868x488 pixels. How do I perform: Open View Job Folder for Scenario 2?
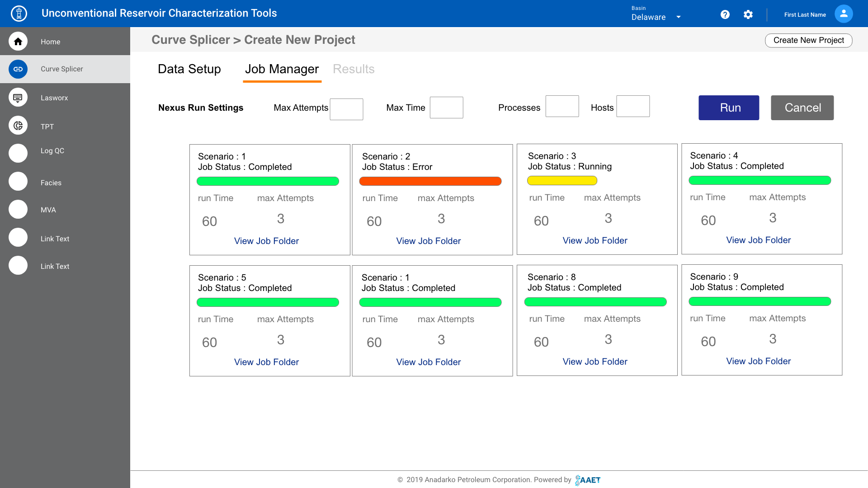tap(428, 241)
